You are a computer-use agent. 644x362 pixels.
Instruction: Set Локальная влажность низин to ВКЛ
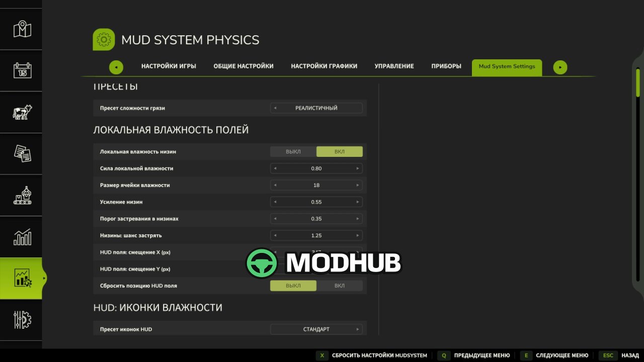(340, 152)
